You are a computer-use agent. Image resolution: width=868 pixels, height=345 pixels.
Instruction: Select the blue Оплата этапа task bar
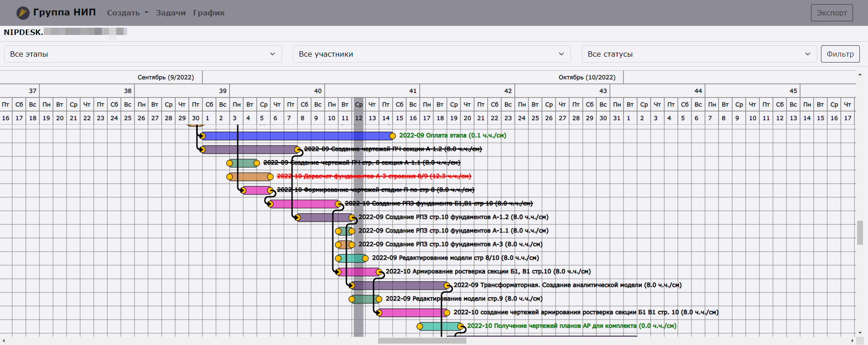coord(297,136)
